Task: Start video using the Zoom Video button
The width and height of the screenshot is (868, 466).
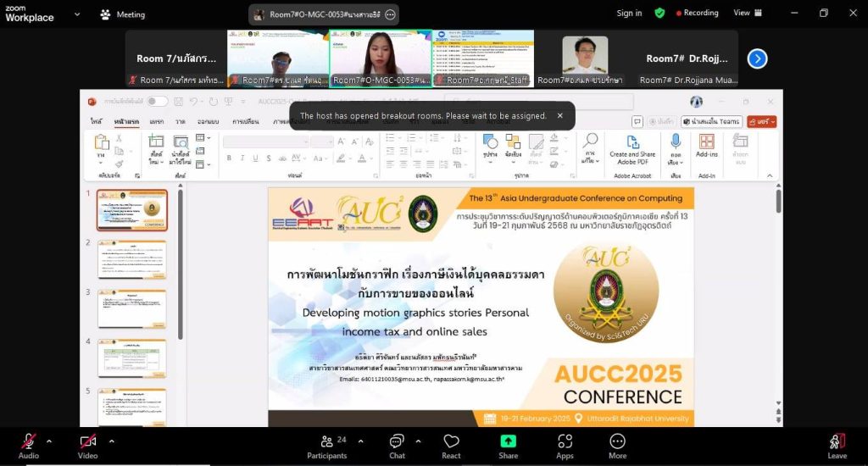Action: (x=87, y=446)
